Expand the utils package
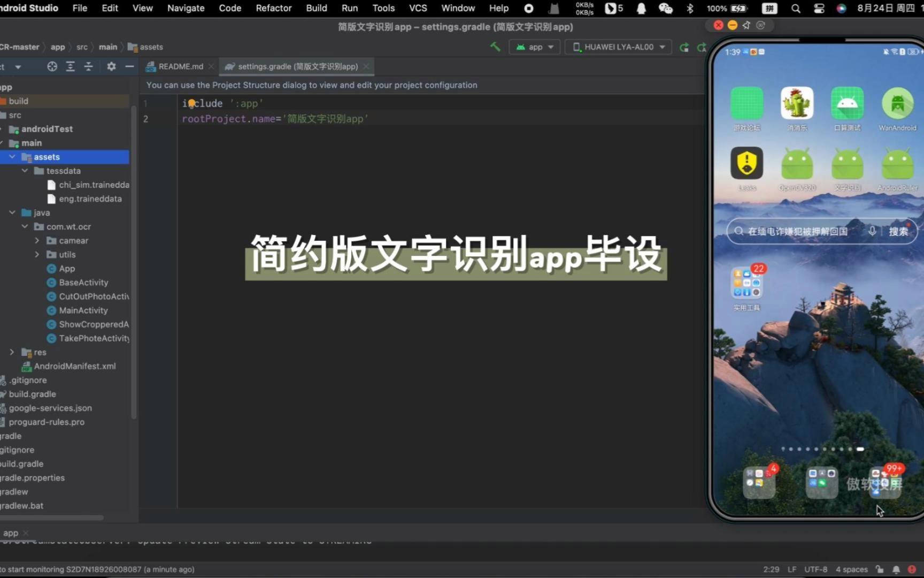The image size is (924, 578). tap(37, 255)
